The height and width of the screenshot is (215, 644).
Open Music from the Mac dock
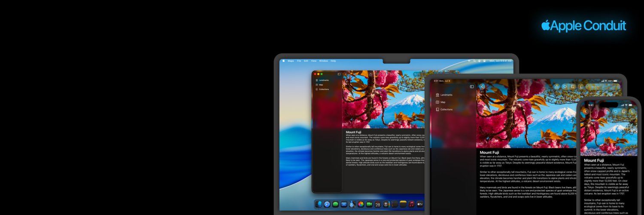(411, 204)
